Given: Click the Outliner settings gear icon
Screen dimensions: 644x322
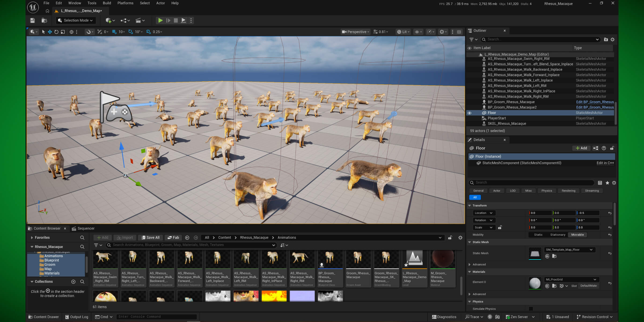Looking at the screenshot, I should click(613, 39).
